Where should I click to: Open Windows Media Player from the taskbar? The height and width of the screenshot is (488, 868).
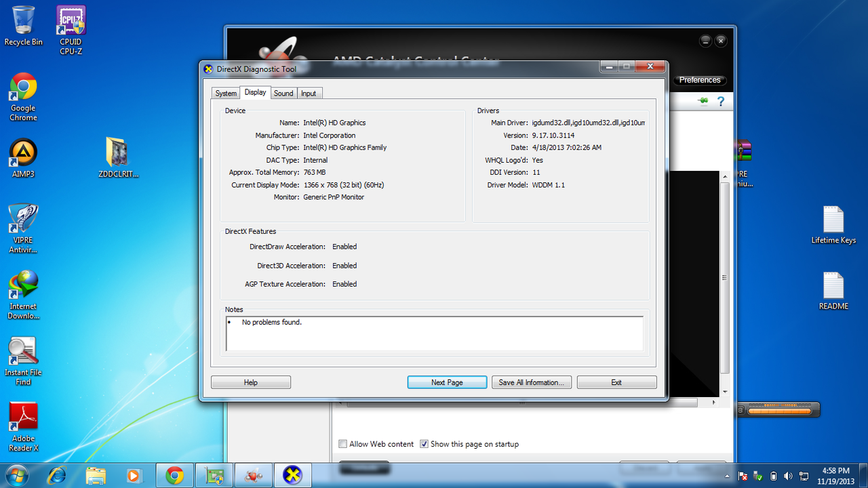[134, 476]
